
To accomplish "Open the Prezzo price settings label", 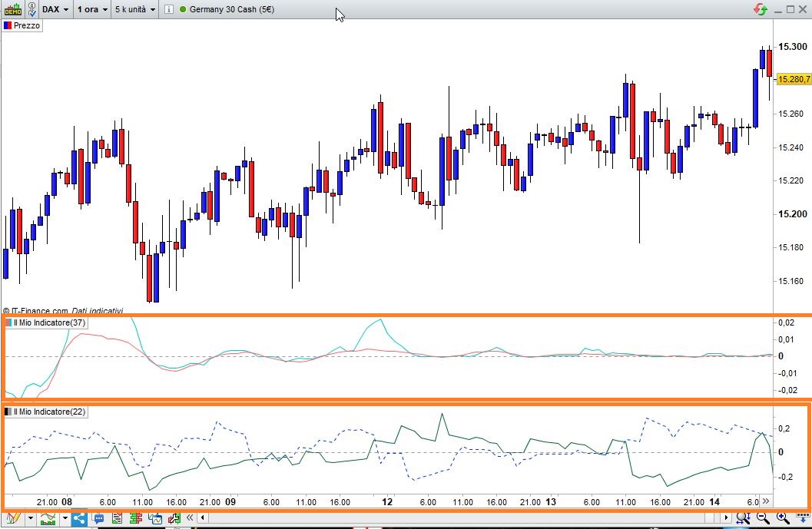I will pyautogui.click(x=26, y=25).
